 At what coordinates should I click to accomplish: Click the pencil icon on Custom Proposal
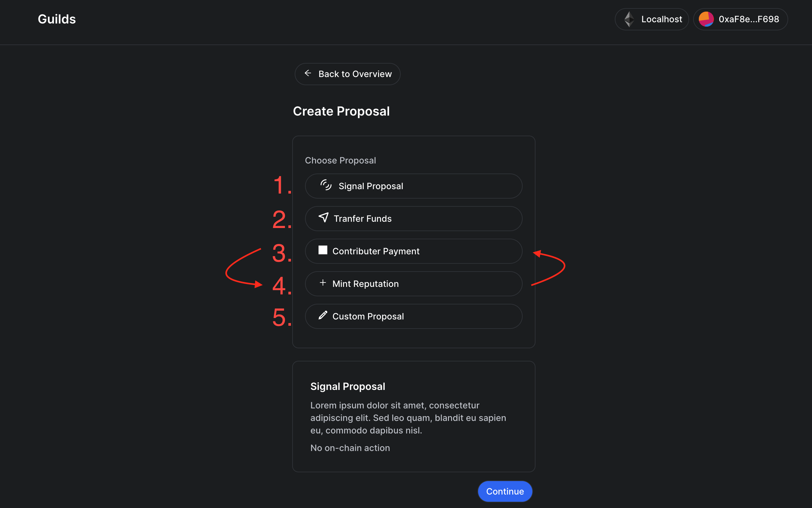(323, 316)
